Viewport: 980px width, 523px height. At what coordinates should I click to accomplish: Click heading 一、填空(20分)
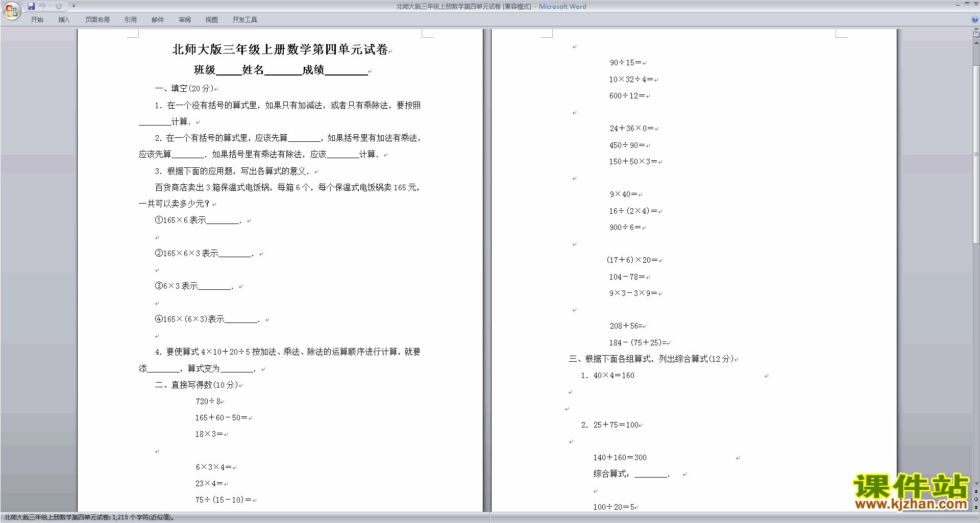185,88
